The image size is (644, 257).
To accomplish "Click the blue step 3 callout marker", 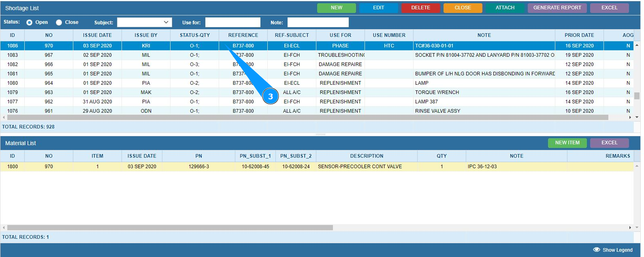I will [270, 96].
